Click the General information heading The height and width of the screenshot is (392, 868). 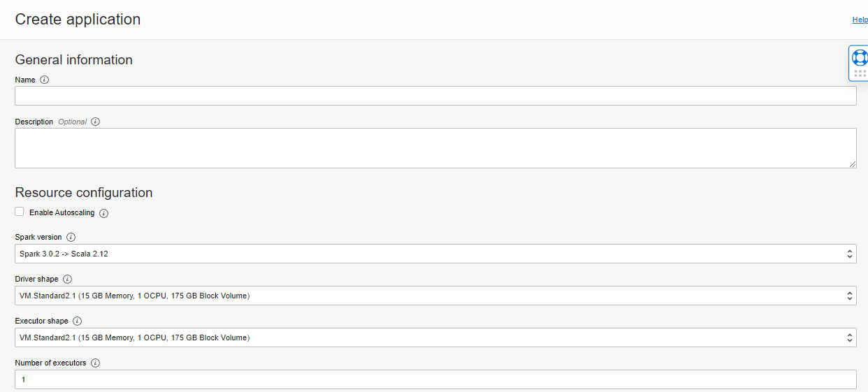[74, 60]
